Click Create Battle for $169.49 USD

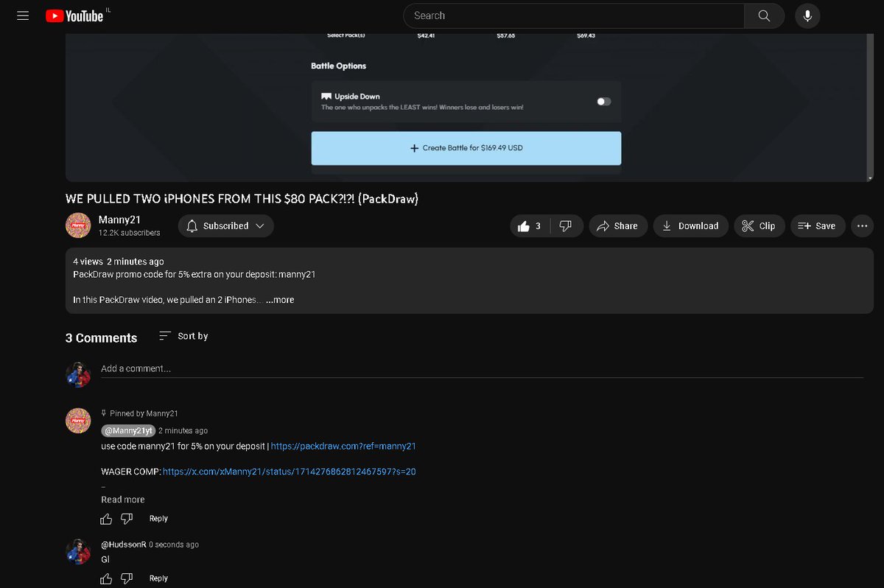click(466, 148)
